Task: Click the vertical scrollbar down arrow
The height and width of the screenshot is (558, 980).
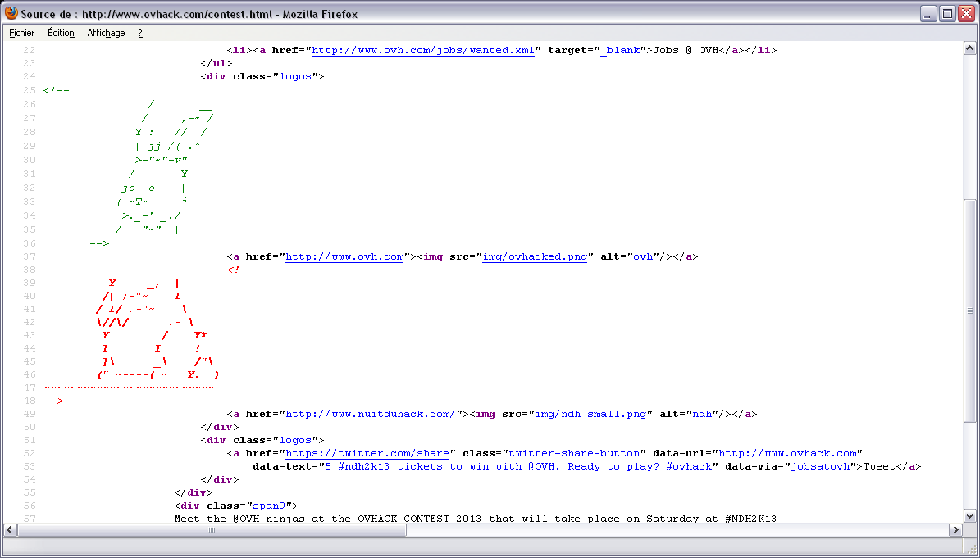Action: (x=969, y=516)
